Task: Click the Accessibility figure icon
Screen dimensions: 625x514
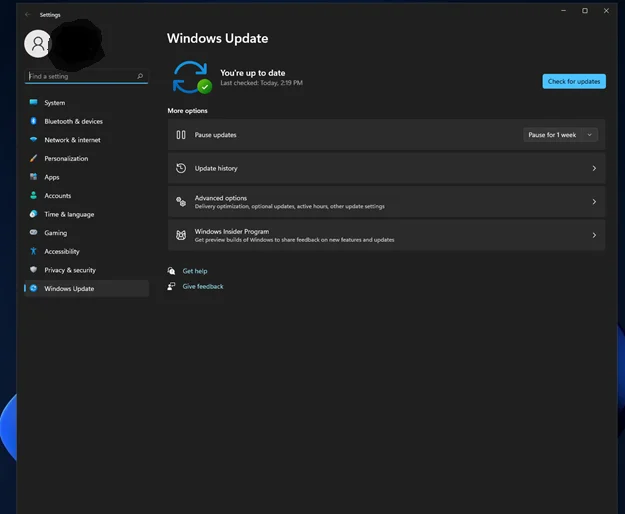Action: [x=33, y=251]
